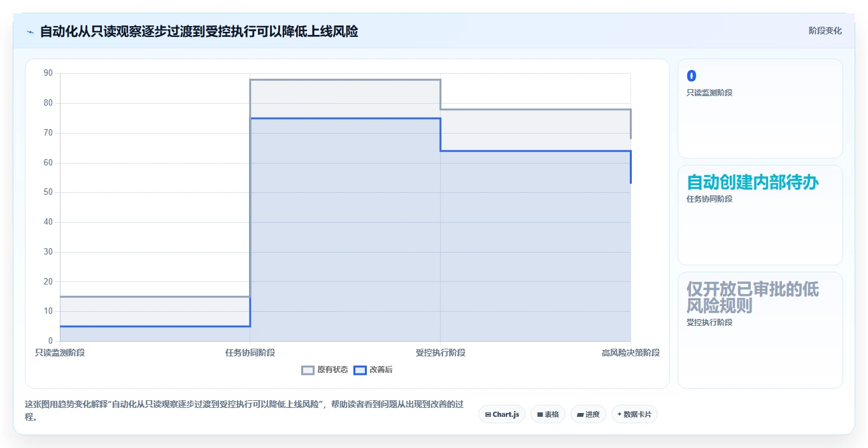Click the 只读监测阶段 x-axis label
The width and height of the screenshot is (868, 448).
click(x=60, y=353)
